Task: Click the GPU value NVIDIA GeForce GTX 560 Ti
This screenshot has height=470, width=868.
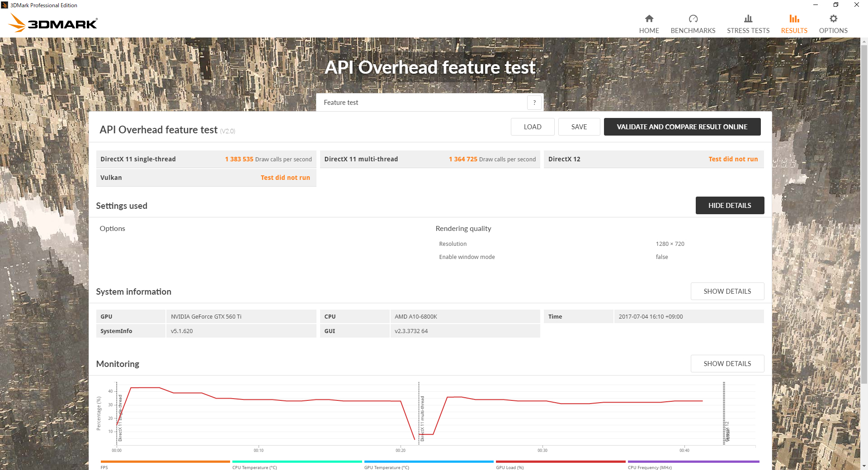Action: [206, 317]
